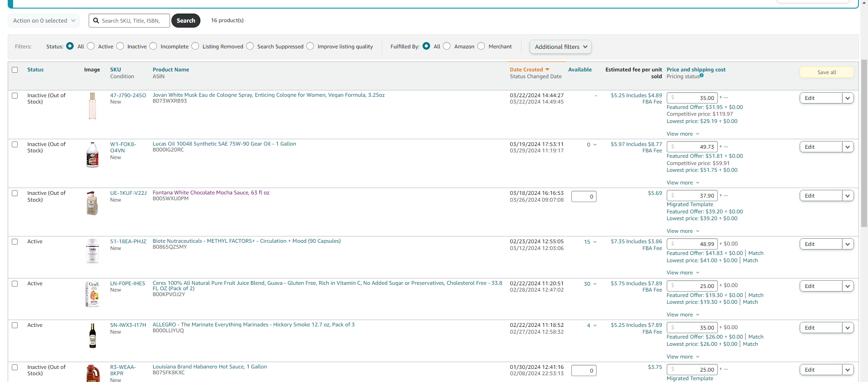Click Match beside Biote Featured Offer $41.83
The image size is (868, 382).
pos(756,253)
